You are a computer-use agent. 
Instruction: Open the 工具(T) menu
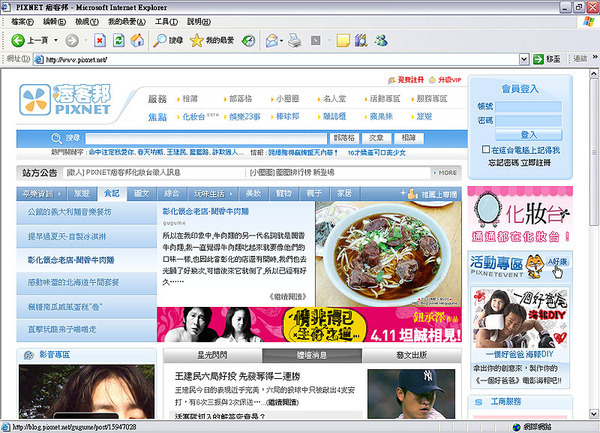pos(166,22)
